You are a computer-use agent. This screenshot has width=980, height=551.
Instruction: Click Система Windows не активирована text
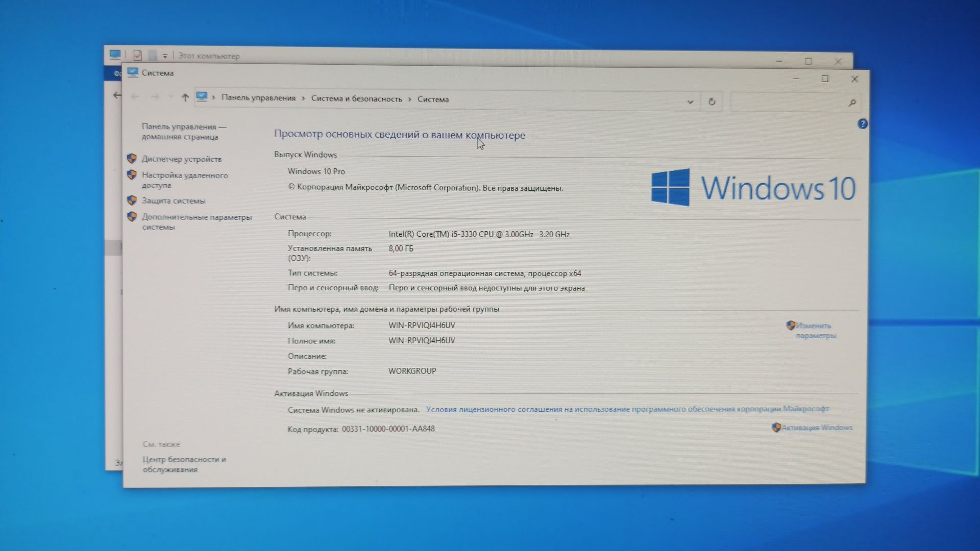(x=353, y=410)
